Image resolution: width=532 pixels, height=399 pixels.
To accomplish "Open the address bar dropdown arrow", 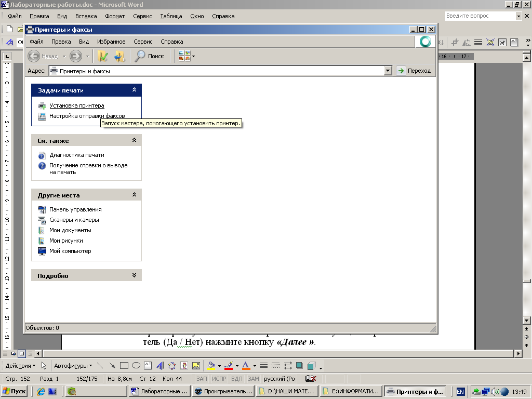I will [x=388, y=71].
